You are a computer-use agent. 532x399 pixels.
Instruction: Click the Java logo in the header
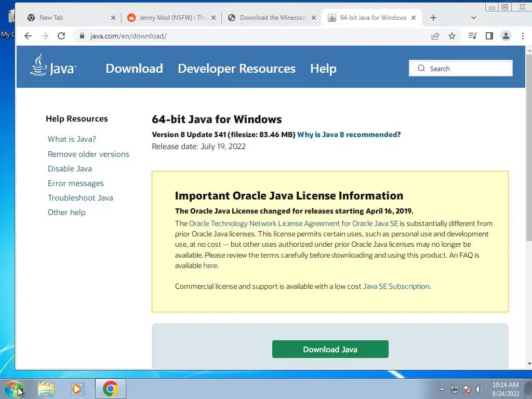54,65
